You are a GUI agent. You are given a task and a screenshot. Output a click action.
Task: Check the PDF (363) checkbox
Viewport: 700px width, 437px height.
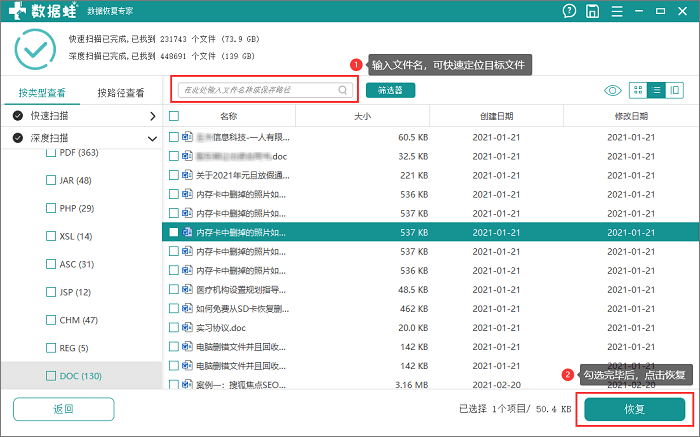pyautogui.click(x=51, y=153)
